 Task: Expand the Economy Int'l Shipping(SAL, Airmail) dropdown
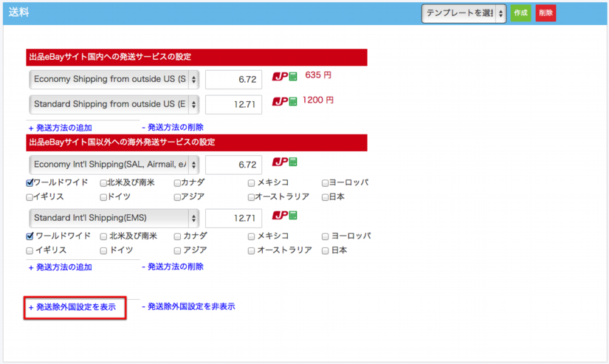point(114,164)
